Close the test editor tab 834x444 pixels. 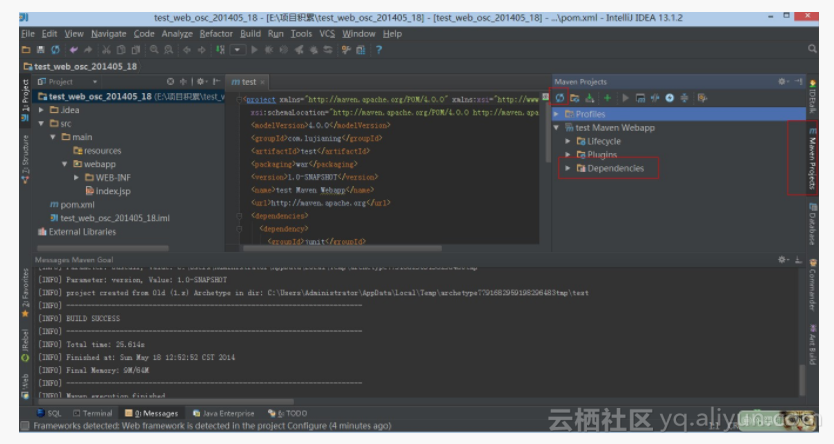click(262, 82)
